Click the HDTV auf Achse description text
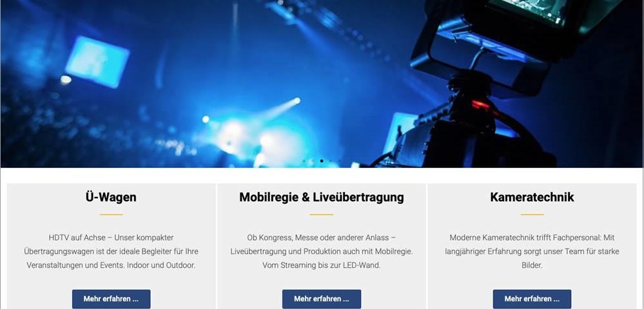The height and width of the screenshot is (309, 644). (x=111, y=251)
